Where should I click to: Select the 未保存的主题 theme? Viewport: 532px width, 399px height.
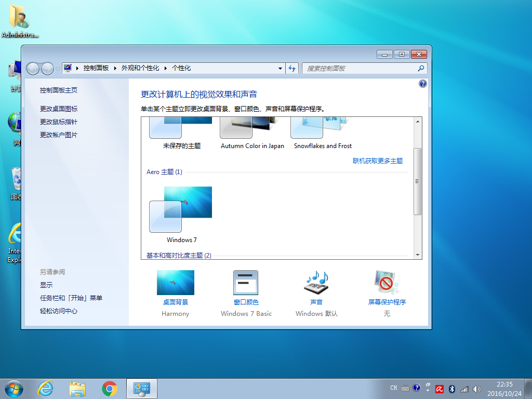click(x=181, y=133)
